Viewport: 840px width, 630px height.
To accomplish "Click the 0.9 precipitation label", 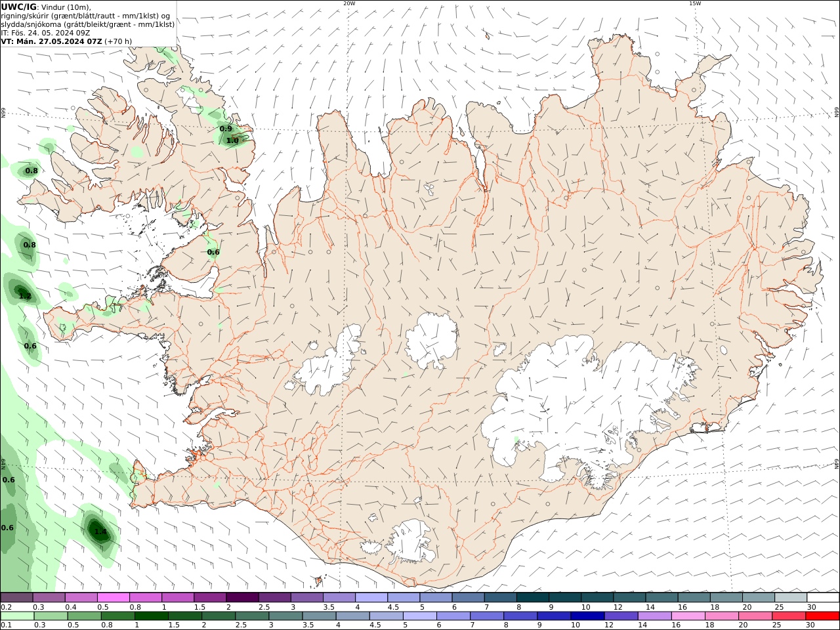I will [x=226, y=129].
